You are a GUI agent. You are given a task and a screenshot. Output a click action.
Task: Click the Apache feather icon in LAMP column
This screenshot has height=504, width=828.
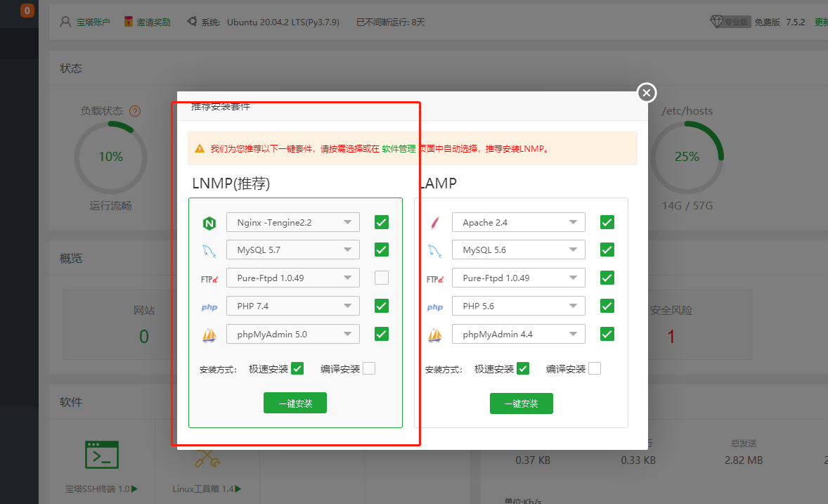(x=434, y=221)
